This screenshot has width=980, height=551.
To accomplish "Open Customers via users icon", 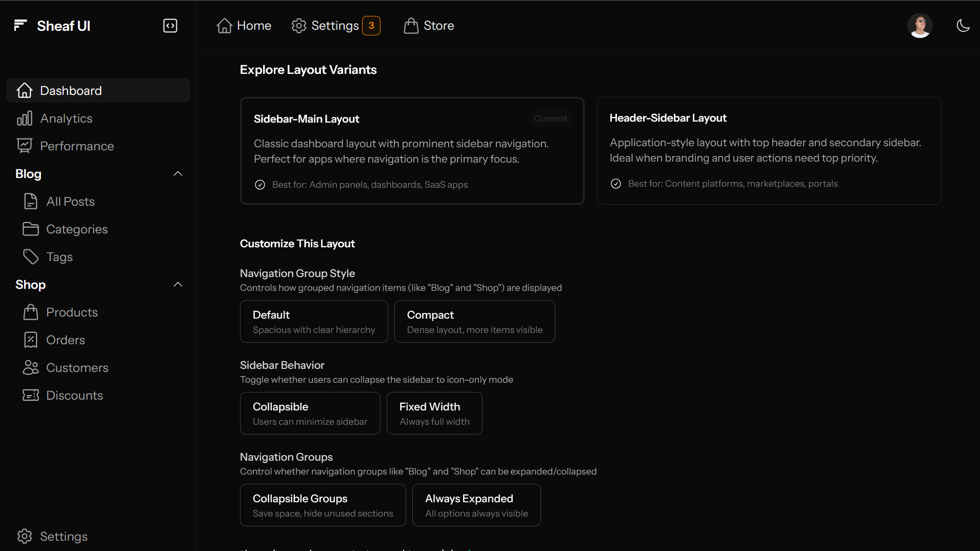I will tap(31, 368).
